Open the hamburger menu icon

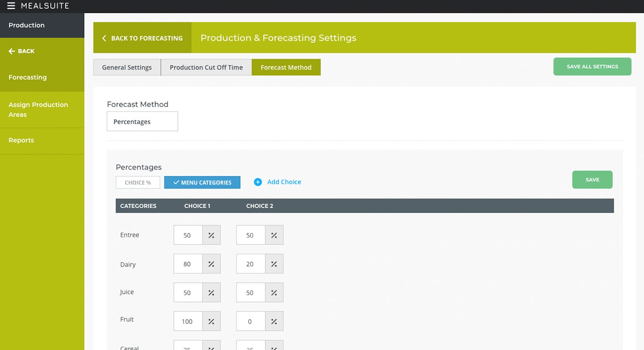coord(11,6)
